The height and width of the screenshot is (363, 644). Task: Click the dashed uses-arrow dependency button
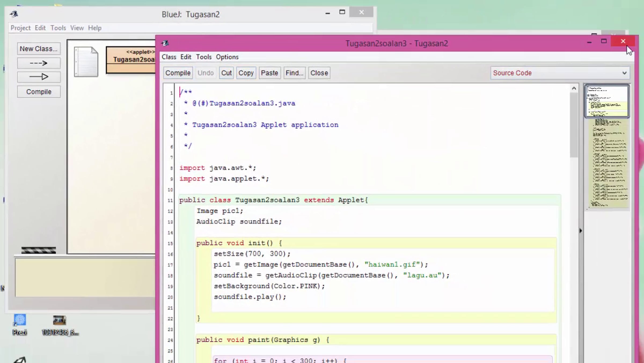[39, 63]
